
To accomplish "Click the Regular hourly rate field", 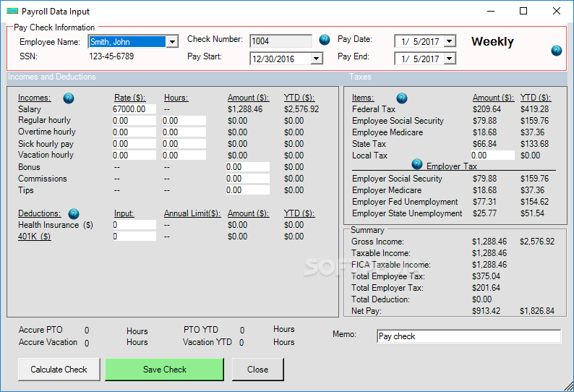I will pyautogui.click(x=134, y=121).
